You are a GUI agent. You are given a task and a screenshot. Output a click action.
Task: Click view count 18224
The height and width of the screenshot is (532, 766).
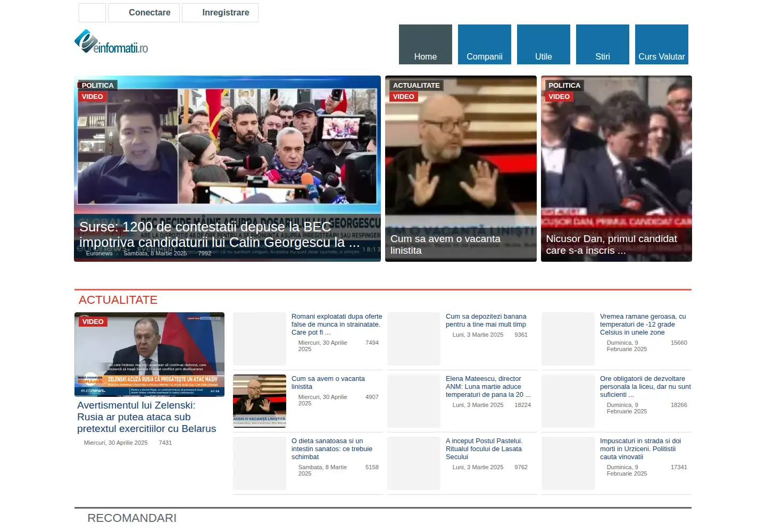pos(523,405)
